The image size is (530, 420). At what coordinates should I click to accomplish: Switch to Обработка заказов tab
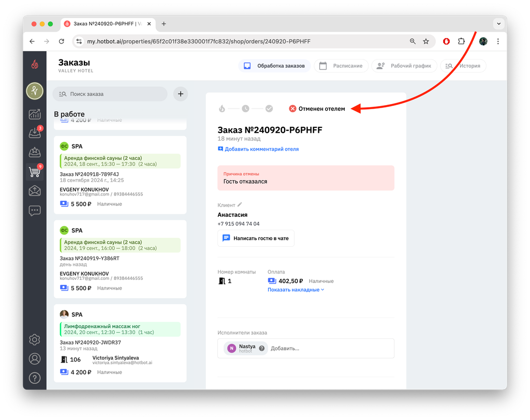(274, 66)
